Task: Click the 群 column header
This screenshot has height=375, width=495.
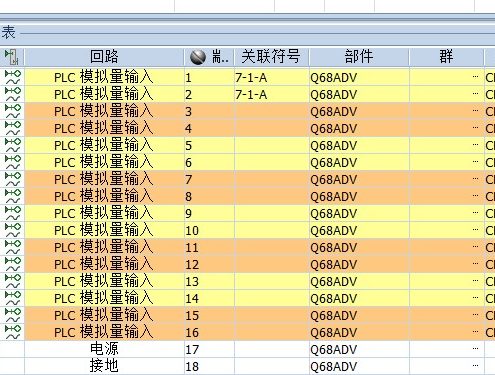Action: [x=446, y=57]
